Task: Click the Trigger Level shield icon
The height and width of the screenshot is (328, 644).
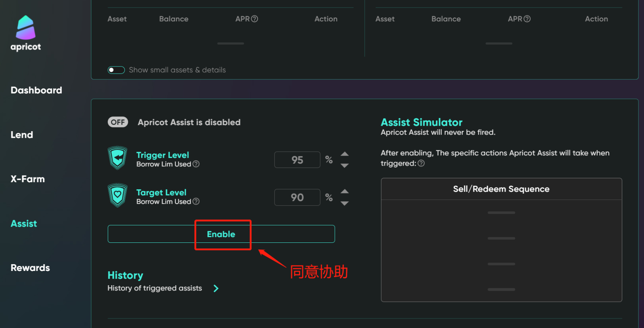Action: click(118, 158)
